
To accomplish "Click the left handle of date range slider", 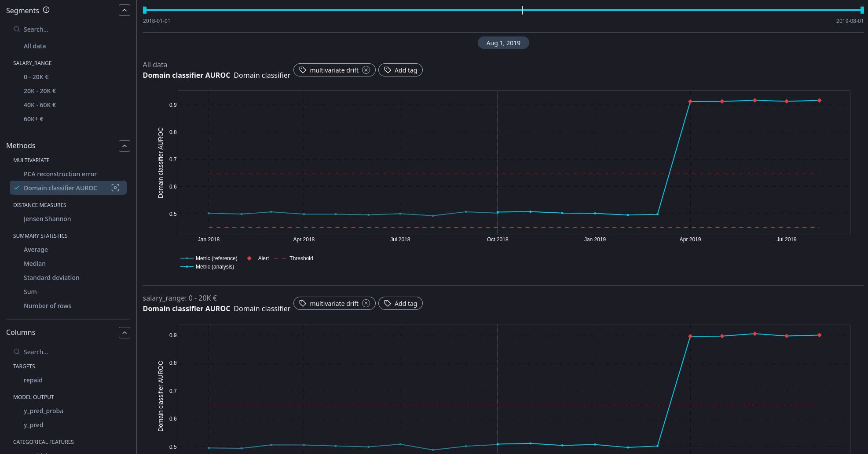I will (x=145, y=10).
